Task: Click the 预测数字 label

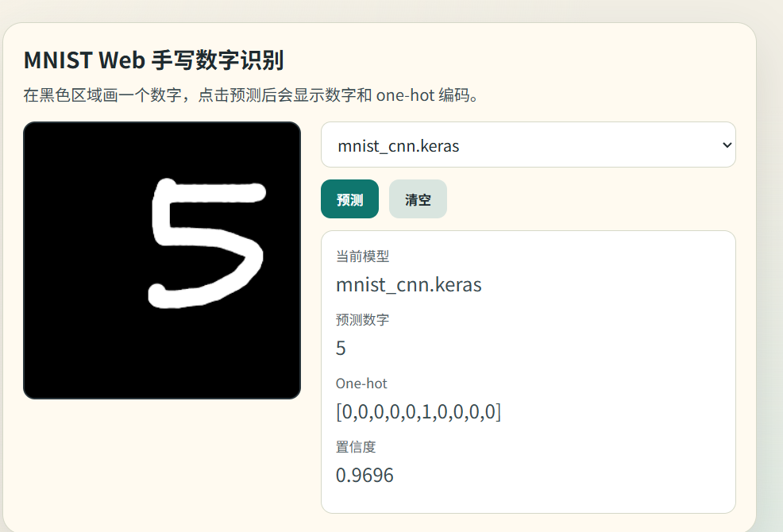Action: click(x=363, y=320)
